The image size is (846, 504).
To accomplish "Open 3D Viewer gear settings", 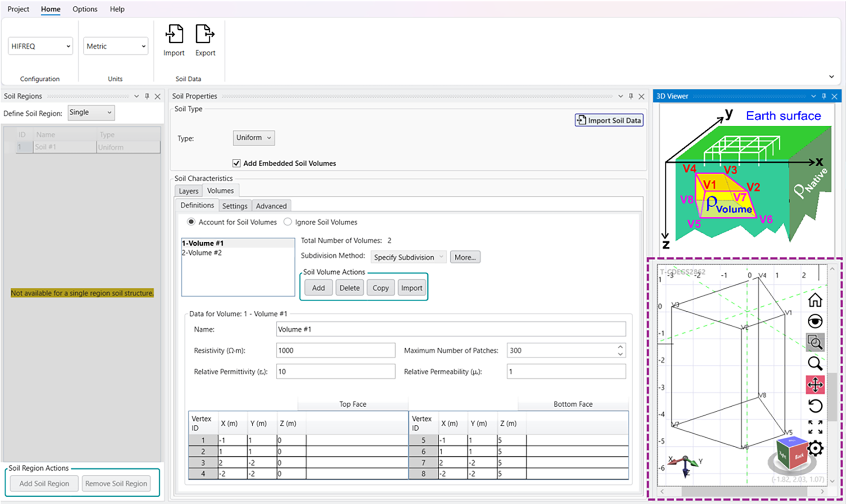I will [x=815, y=448].
